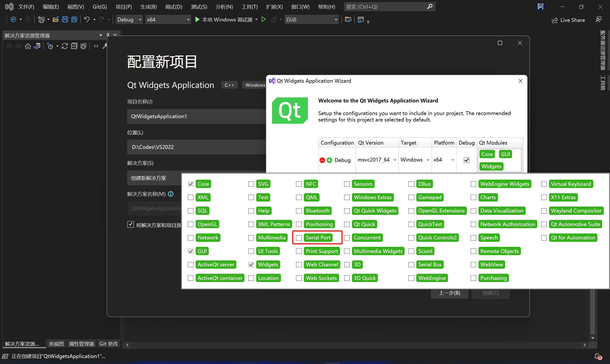Click the horizontal scrollbar right arrow
Screen dimensions: 610x364
tap(585, 345)
